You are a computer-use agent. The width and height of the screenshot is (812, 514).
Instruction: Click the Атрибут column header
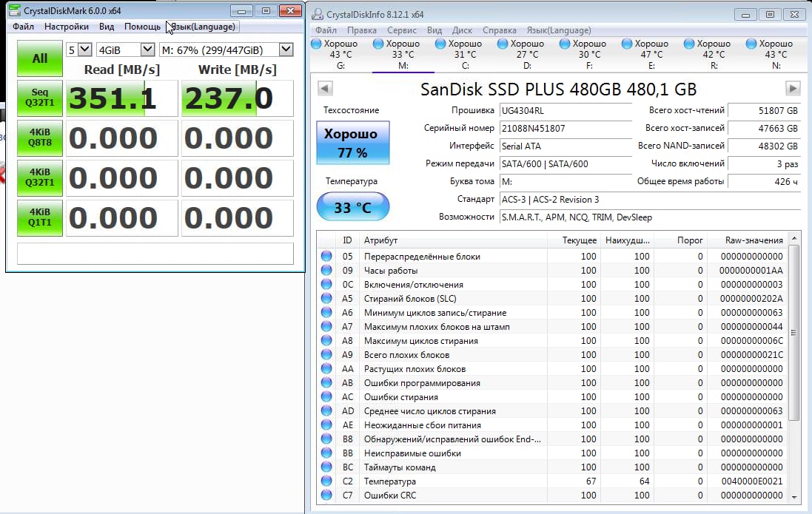(x=453, y=240)
